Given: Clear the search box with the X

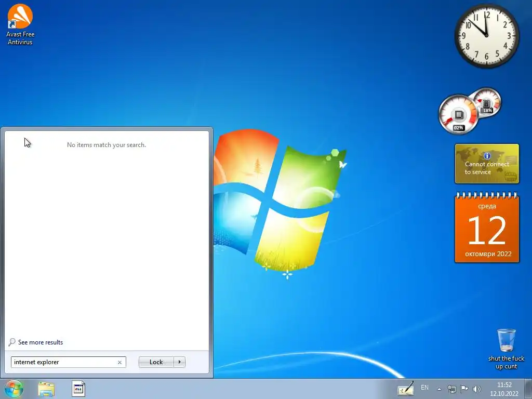Looking at the screenshot, I should point(119,362).
